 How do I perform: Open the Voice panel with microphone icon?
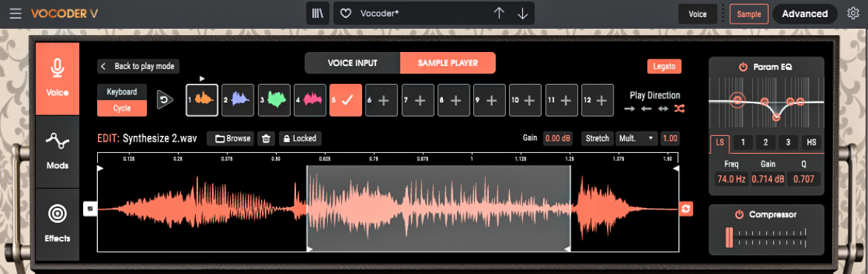tap(58, 78)
